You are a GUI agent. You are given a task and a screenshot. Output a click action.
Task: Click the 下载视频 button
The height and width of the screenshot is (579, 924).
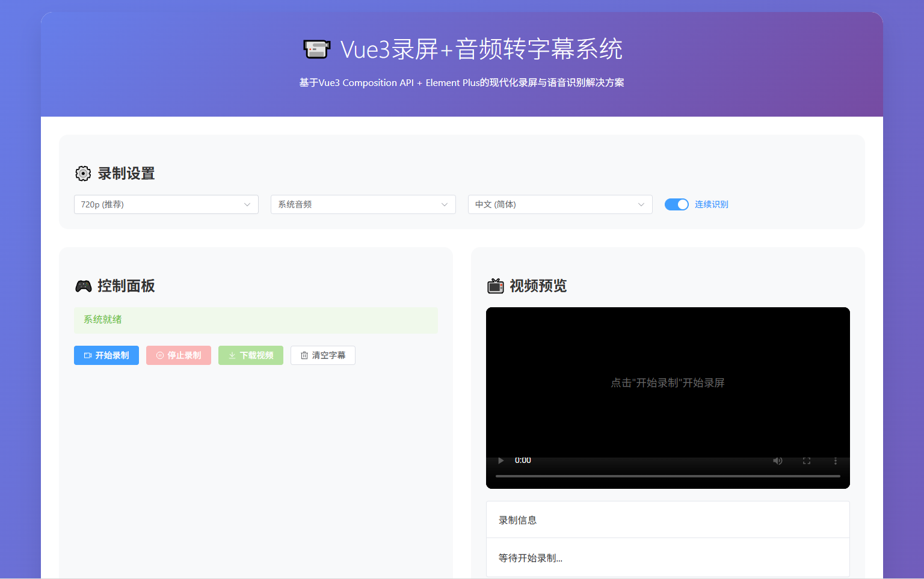tap(251, 355)
